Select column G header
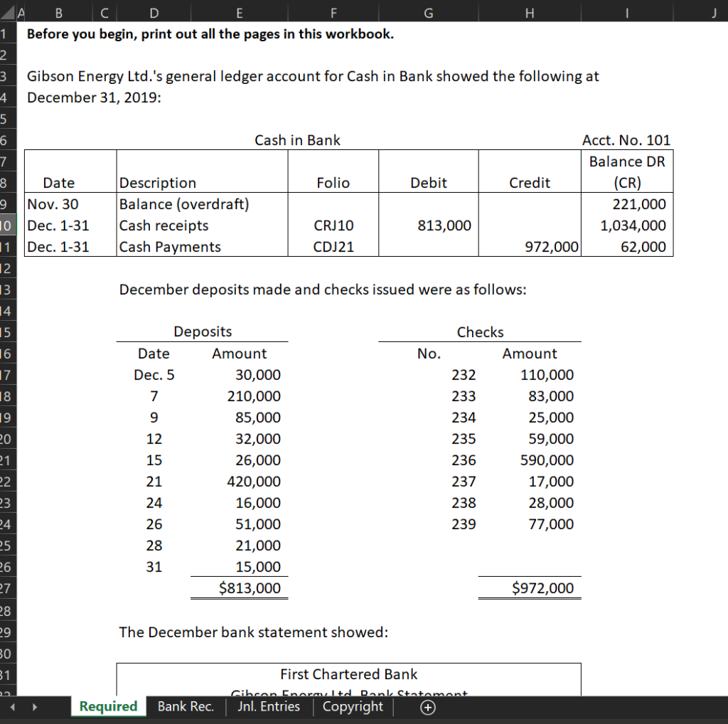728x724 pixels. [x=429, y=13]
